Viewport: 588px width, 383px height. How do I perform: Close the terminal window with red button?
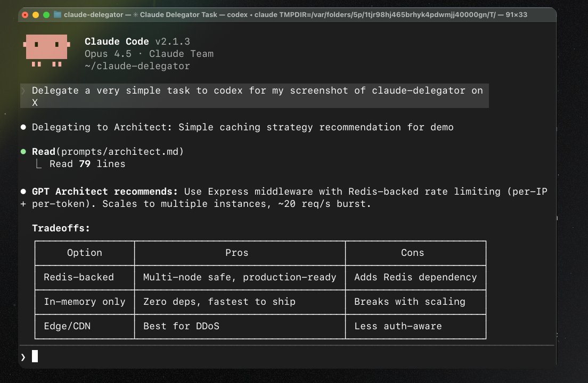[25, 15]
